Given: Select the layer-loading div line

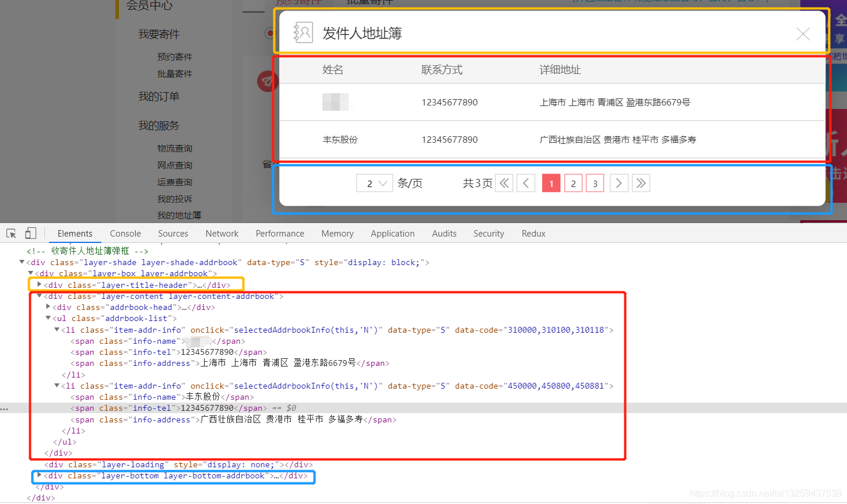Looking at the screenshot, I should [178, 465].
